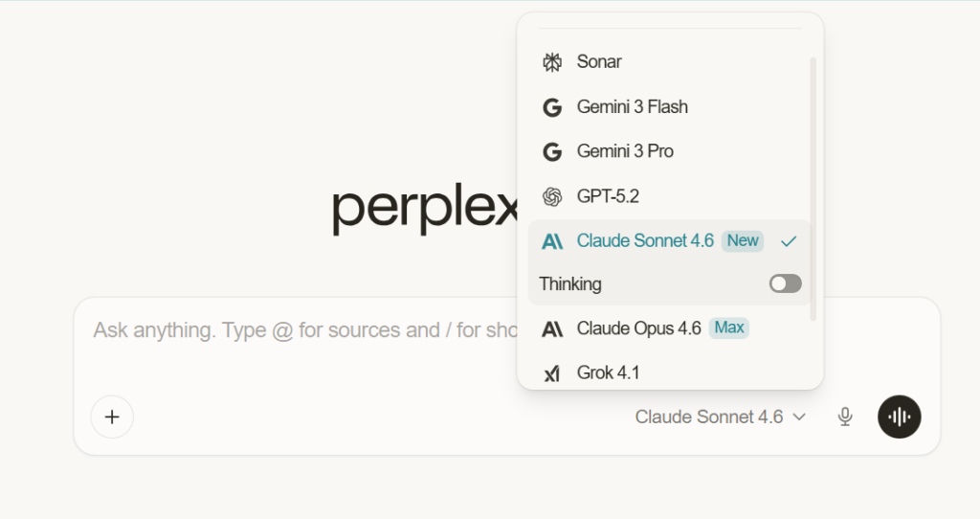Click the Sonar model logo icon
Screen dimensions: 980x519
[x=552, y=62]
